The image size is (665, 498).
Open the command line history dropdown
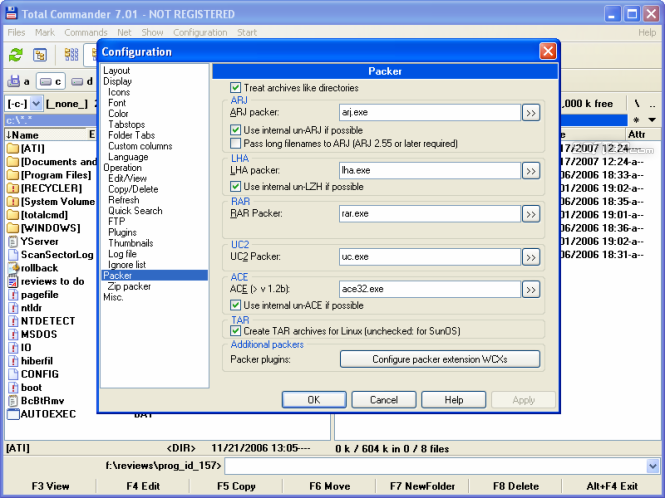tap(653, 466)
